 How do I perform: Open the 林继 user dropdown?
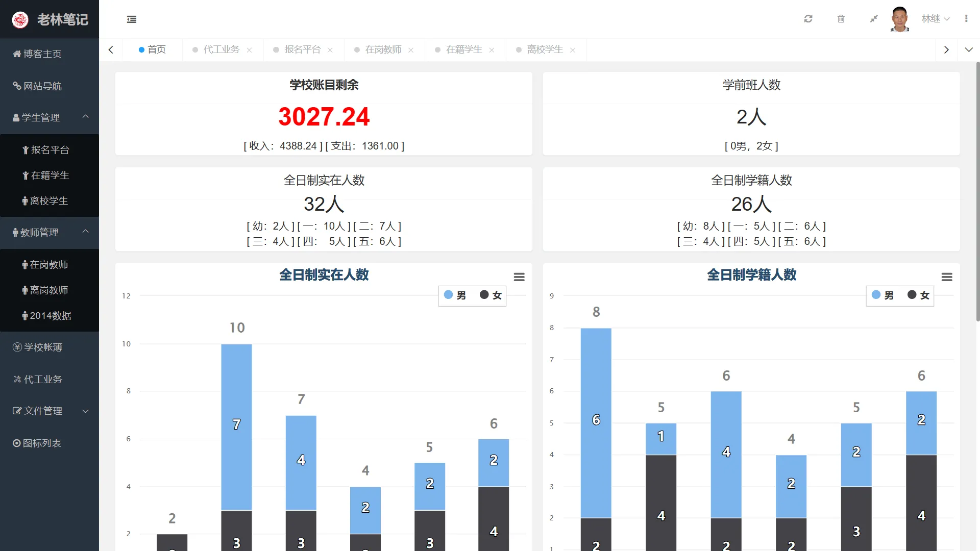click(936, 19)
